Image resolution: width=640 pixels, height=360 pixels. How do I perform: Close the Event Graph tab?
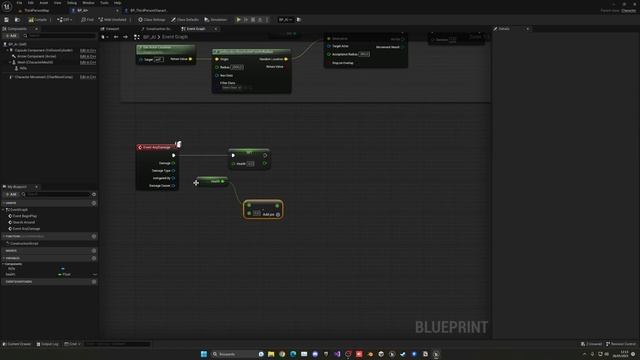point(216,29)
